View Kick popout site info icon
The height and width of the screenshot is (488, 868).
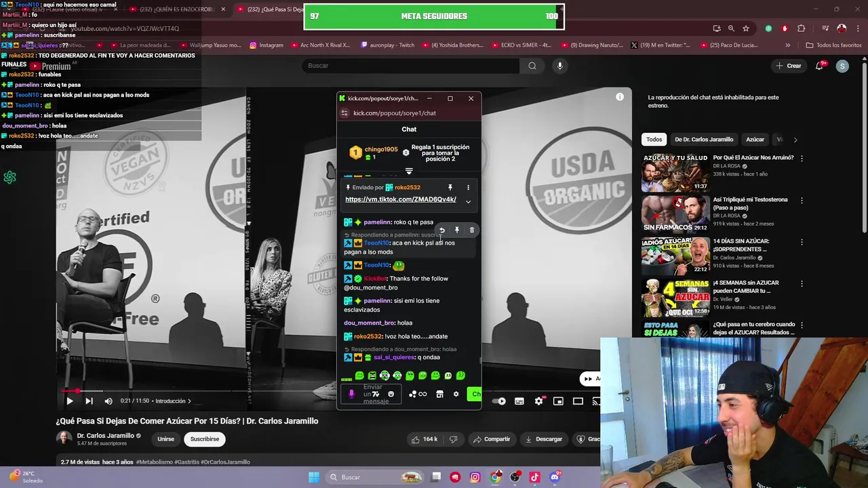344,113
